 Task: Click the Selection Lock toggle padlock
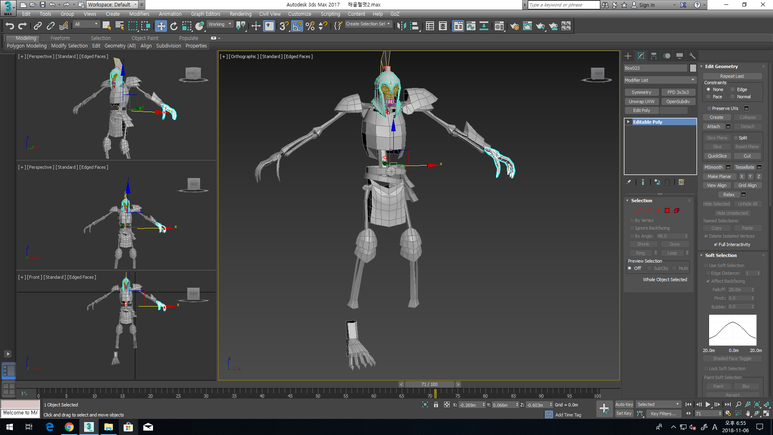coord(436,405)
